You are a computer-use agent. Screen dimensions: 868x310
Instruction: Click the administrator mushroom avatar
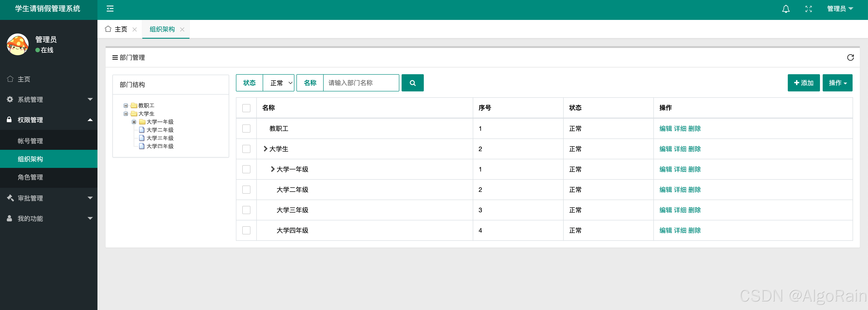[x=17, y=44]
